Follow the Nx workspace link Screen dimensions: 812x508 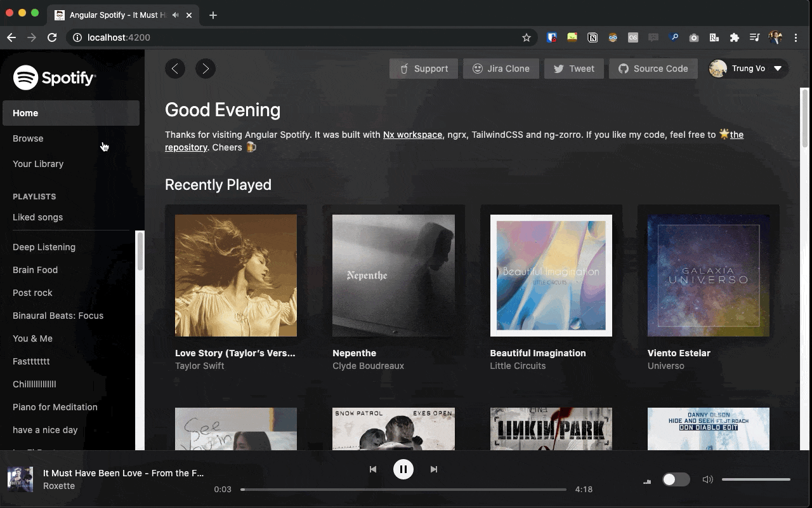[x=412, y=135]
